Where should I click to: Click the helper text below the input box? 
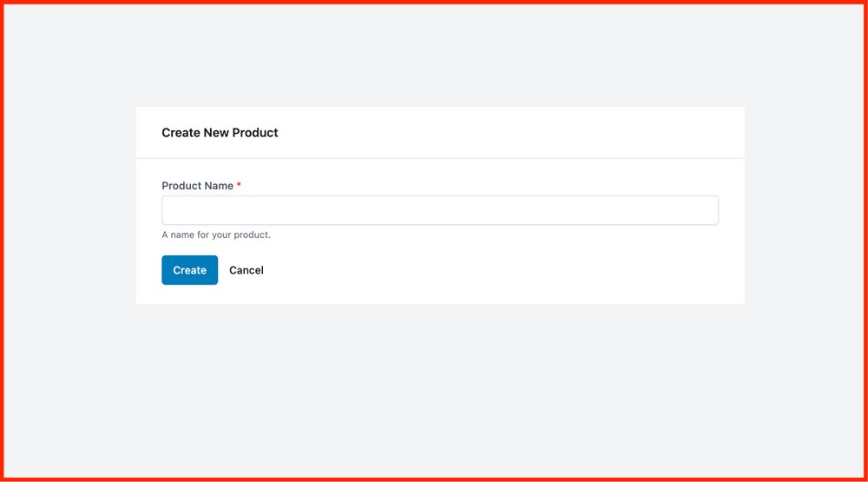click(x=216, y=234)
